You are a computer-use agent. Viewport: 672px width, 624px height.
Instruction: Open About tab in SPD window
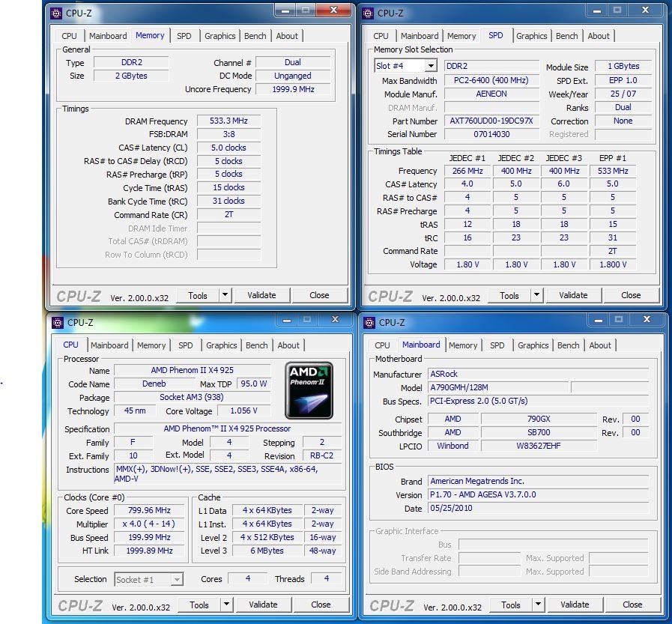[599, 36]
